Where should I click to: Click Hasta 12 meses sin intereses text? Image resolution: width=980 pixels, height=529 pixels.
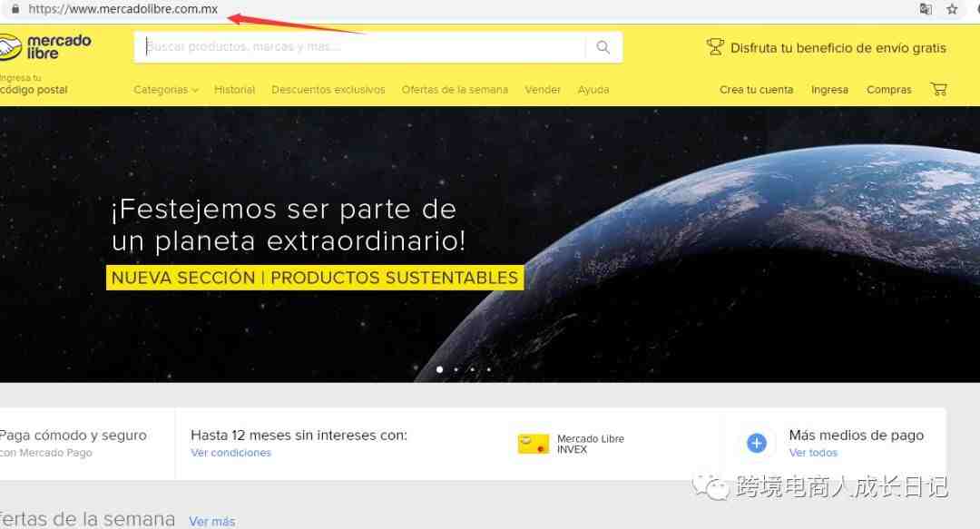(299, 436)
